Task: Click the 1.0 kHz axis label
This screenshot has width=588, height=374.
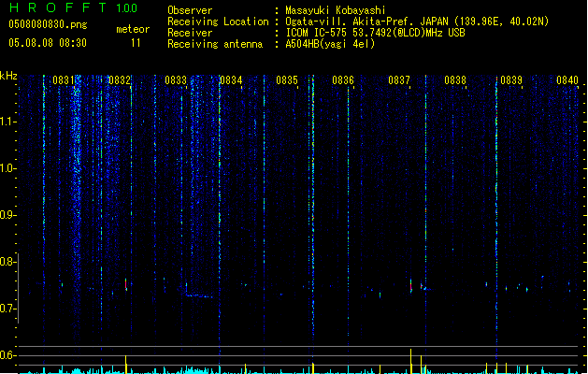Action: point(7,168)
